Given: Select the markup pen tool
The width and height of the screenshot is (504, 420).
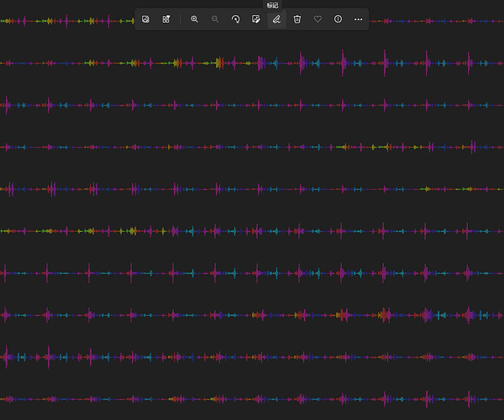Looking at the screenshot, I should click(x=276, y=19).
